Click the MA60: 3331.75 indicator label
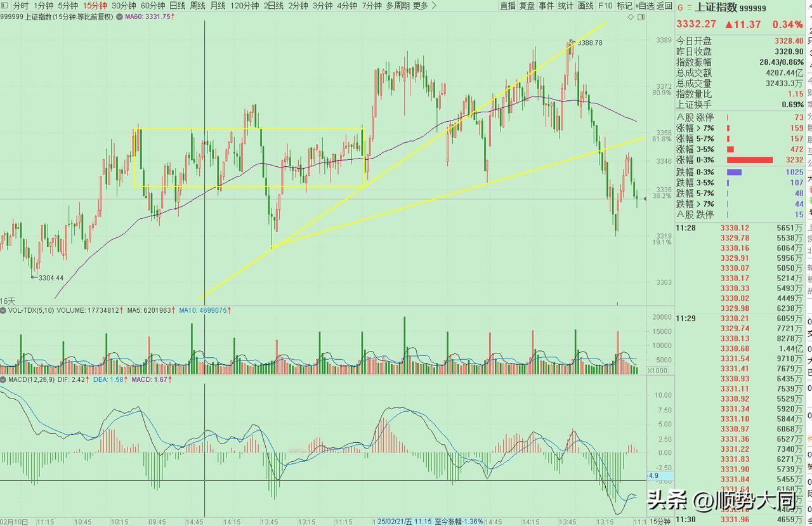The image size is (812, 526). click(148, 17)
